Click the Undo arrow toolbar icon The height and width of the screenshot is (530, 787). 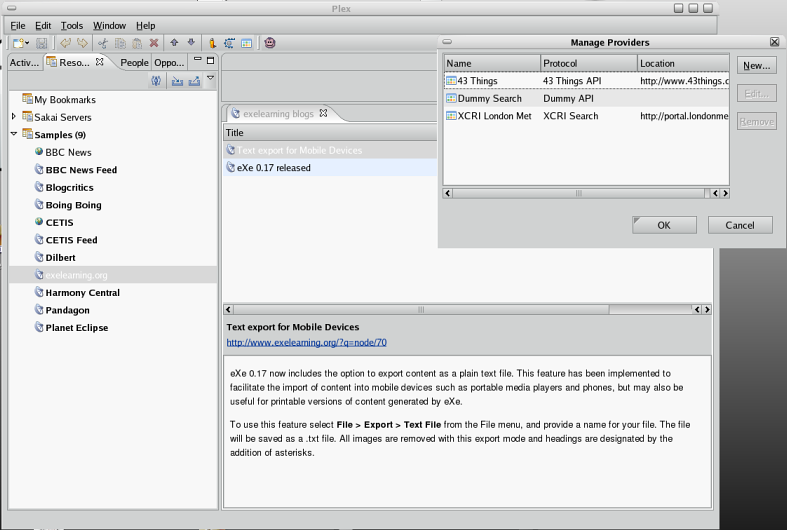pyautogui.click(x=65, y=43)
